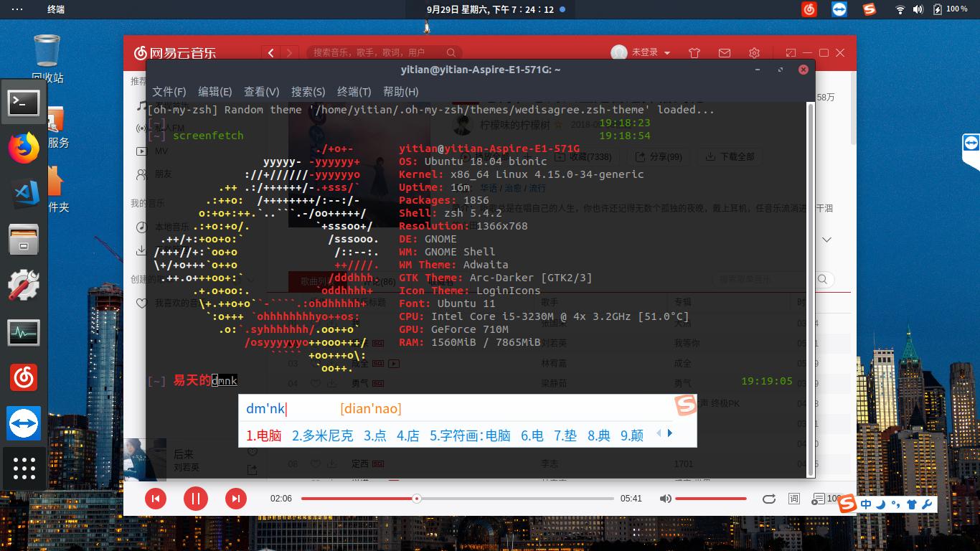This screenshot has width=980, height=551.
Task: Expand the chevron in NetEase playlist description
Action: click(x=826, y=240)
